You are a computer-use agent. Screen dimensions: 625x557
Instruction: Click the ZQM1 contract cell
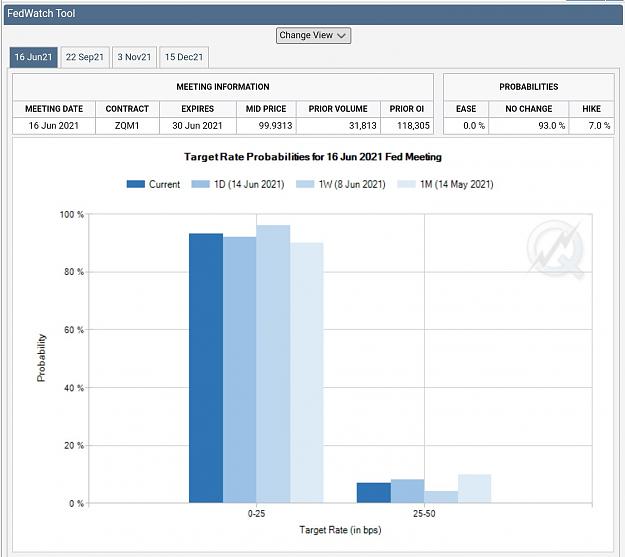(x=127, y=126)
